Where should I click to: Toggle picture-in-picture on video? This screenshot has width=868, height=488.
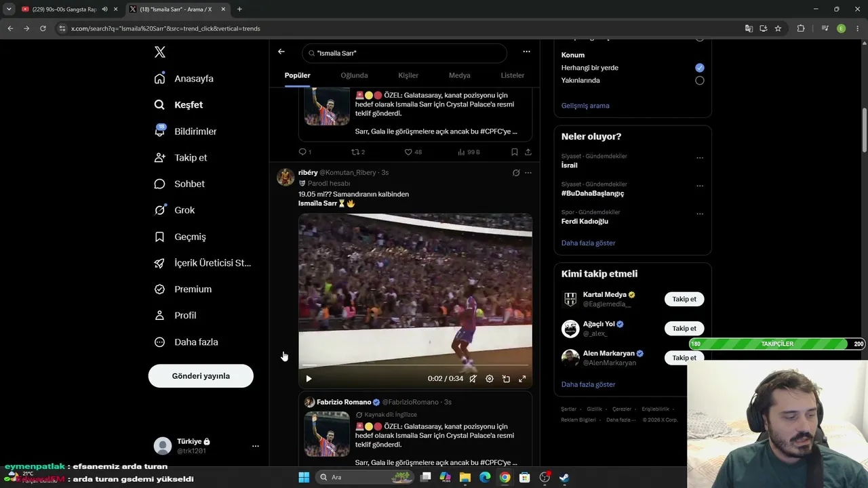(506, 379)
